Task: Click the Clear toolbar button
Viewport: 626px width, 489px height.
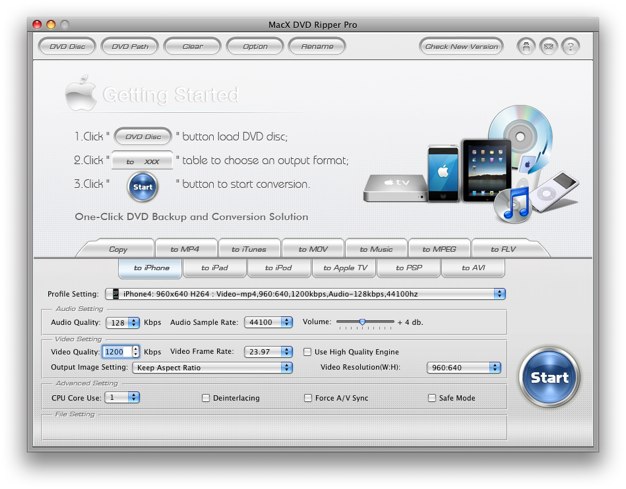Action: (x=192, y=46)
